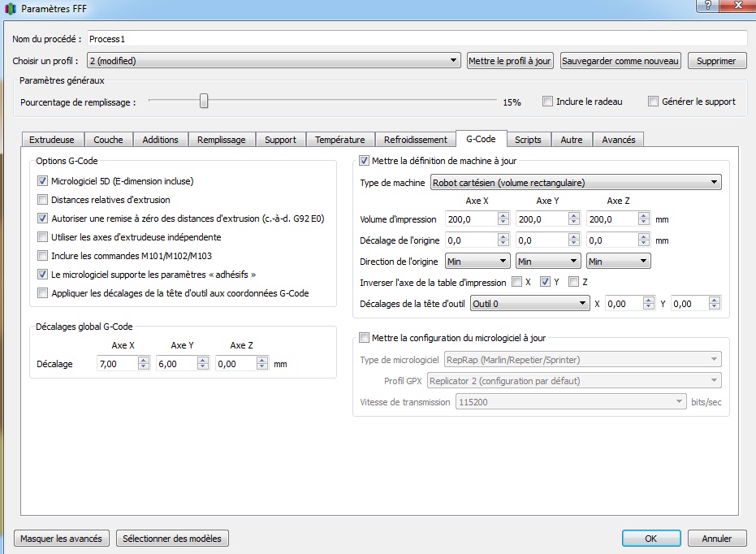
Task: Check Inclure les commandes M101/M102/M103
Action: tap(42, 256)
